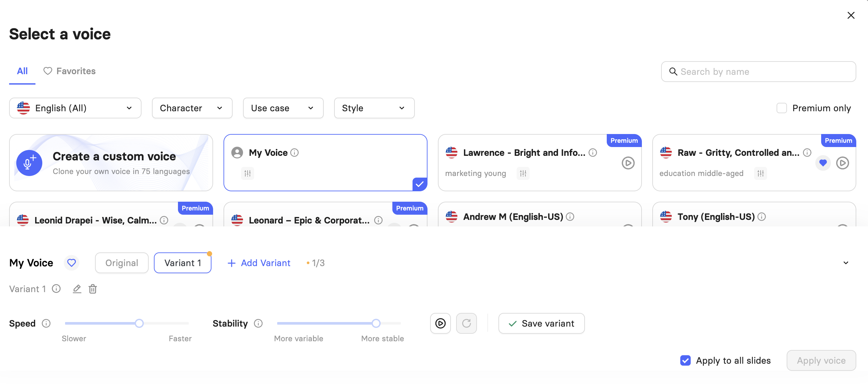This screenshot has width=868, height=391.
Task: Open the Favorites tab
Action: click(69, 71)
